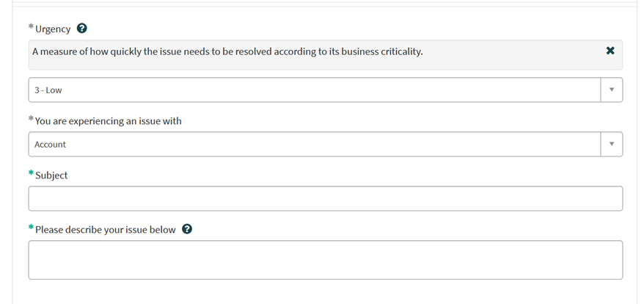The width and height of the screenshot is (644, 304).
Task: Click the "You are experiencing an issue with" label
Action: point(108,120)
